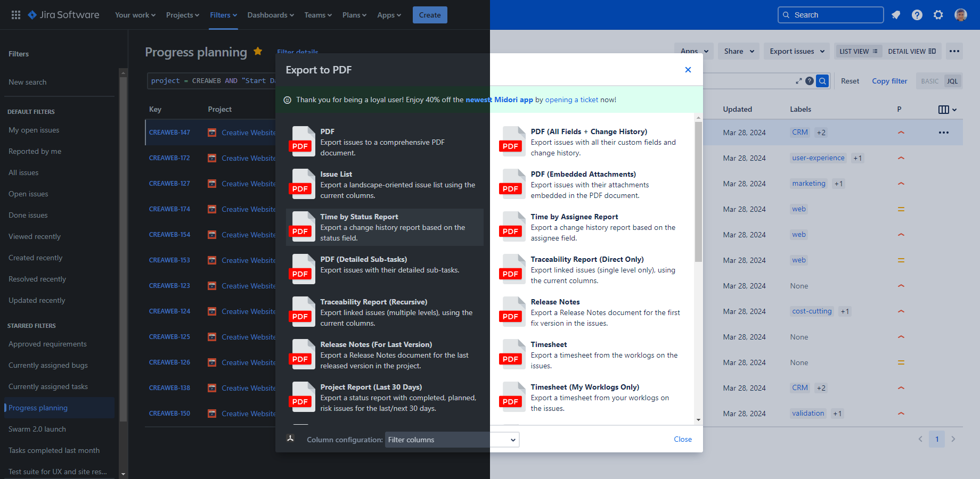Screen dimensions: 980x479
Task: Close the Export to PDF dialog with X
Action: 688,70
